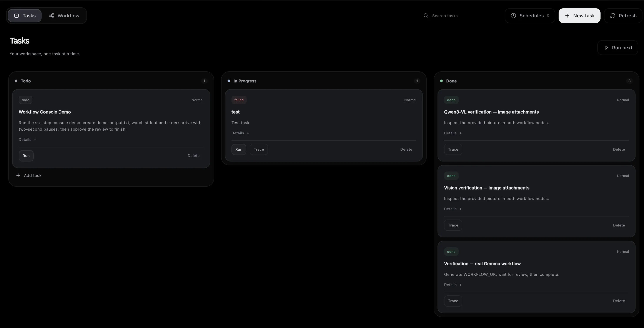Expand Details on Qwen3-VL verification card
Image resolution: width=644 pixels, height=328 pixels.
453,133
